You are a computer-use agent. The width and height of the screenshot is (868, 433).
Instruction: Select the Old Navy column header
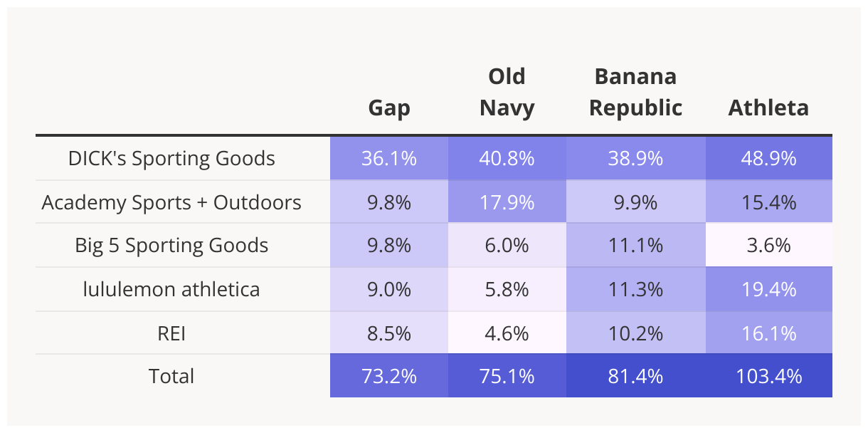[x=507, y=92]
